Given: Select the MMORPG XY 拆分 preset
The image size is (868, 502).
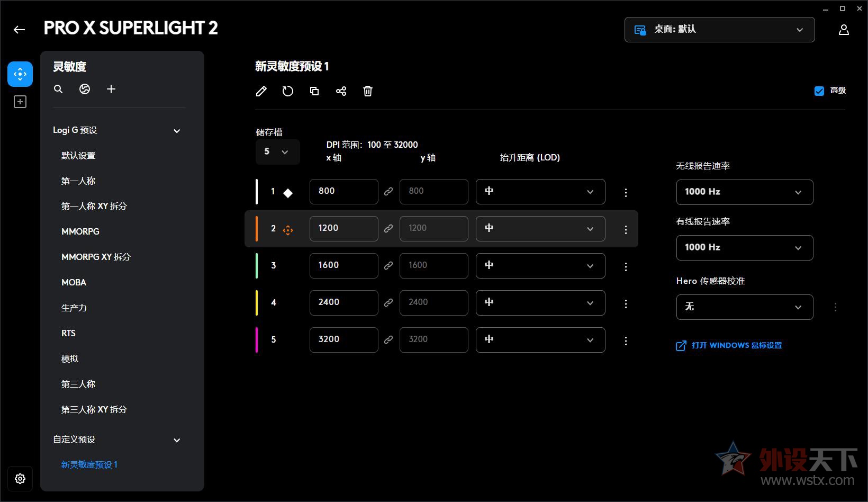Looking at the screenshot, I should click(96, 257).
